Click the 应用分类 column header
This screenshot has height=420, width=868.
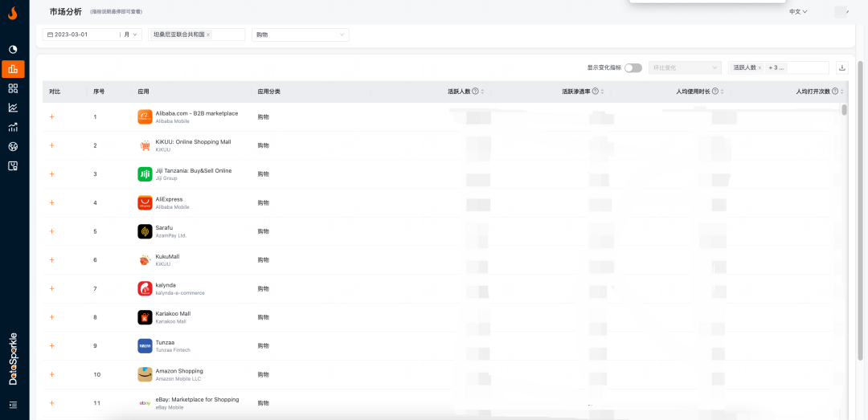coord(268,92)
